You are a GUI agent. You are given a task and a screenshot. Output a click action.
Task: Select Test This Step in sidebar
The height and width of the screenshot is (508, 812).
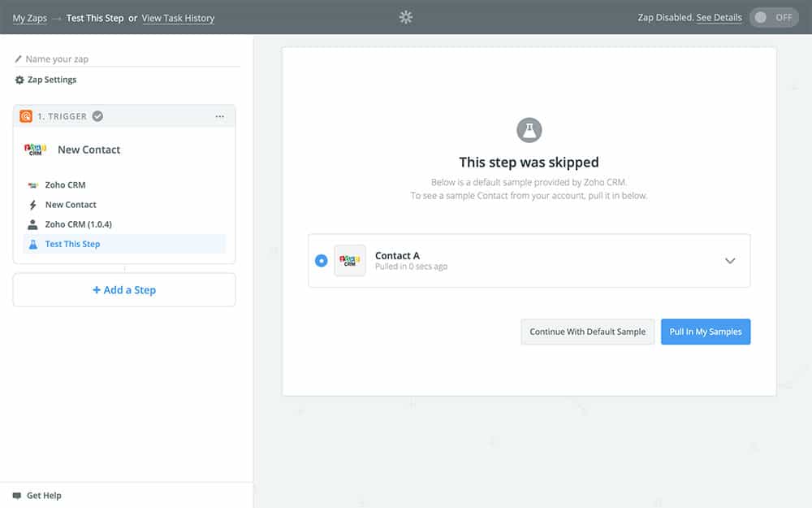(72, 244)
